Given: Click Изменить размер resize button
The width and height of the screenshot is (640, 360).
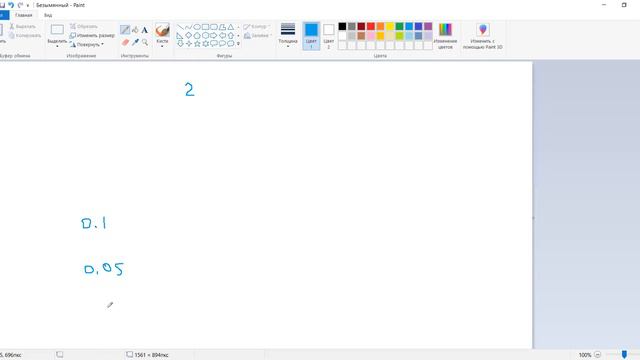Looking at the screenshot, I should tap(92, 36).
